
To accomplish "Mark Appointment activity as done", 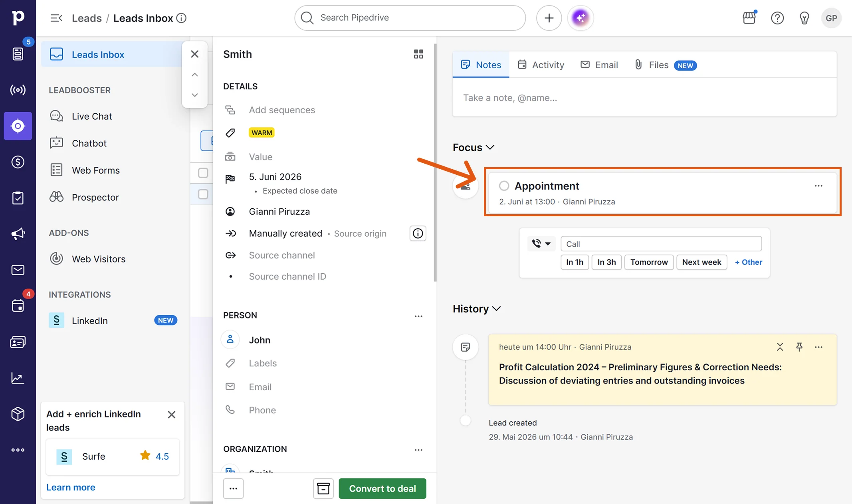I will pyautogui.click(x=504, y=186).
